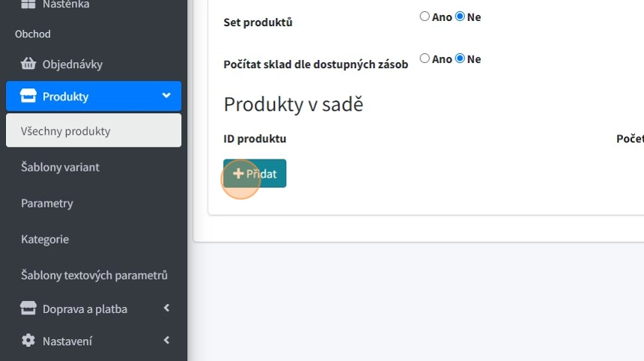Click the Nástěnka dashboard grid icon

tap(28, 4)
